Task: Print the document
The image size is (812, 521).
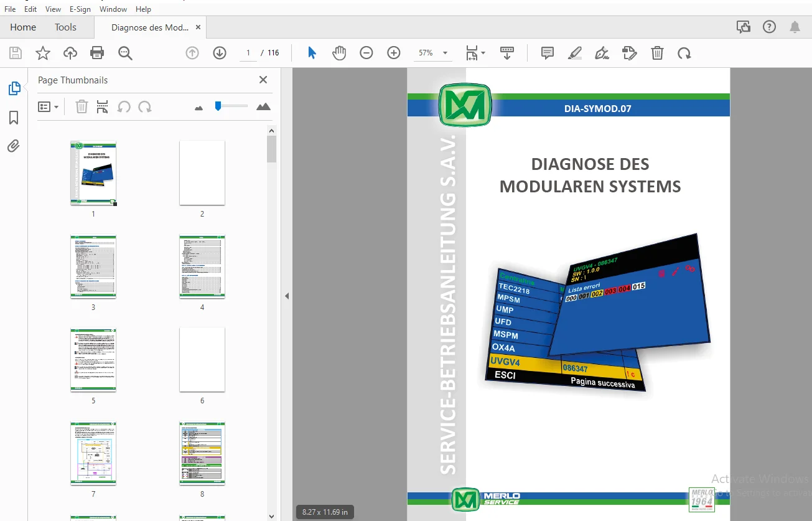Action: (97, 54)
